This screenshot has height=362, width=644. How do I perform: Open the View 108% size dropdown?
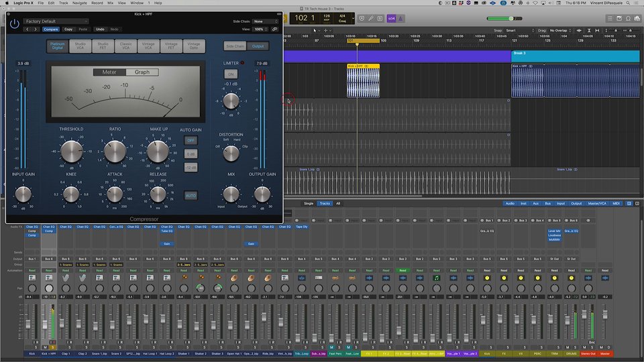[x=260, y=29]
